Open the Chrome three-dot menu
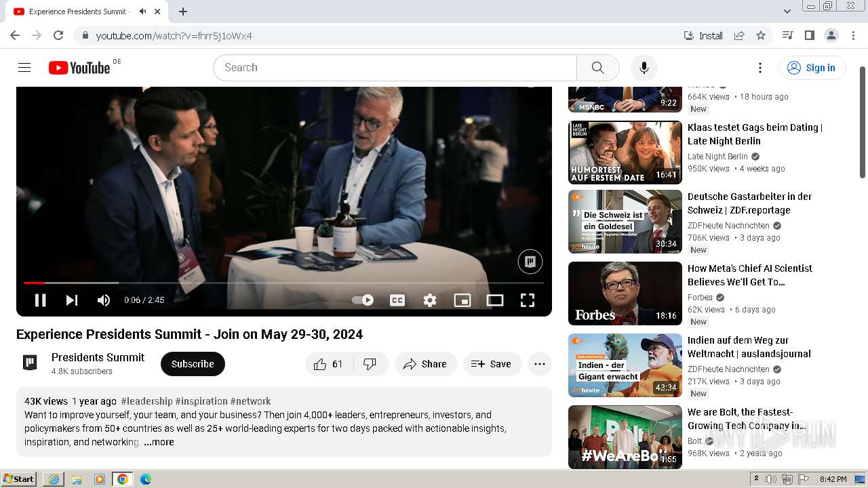This screenshot has width=868, height=488. point(852,35)
